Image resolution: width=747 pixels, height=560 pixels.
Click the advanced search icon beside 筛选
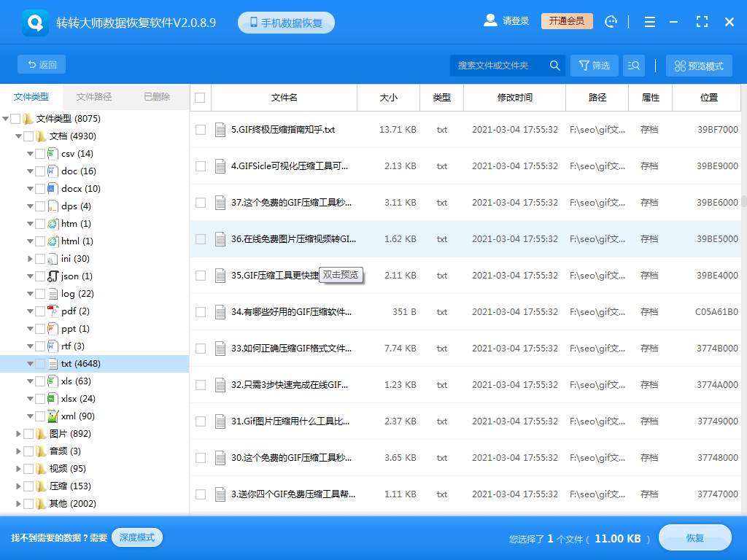(633, 65)
